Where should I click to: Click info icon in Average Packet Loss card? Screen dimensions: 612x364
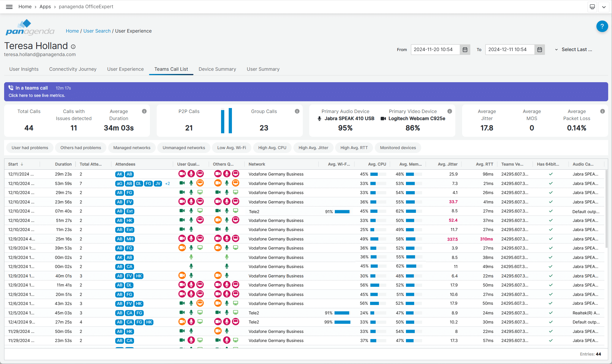(602, 111)
